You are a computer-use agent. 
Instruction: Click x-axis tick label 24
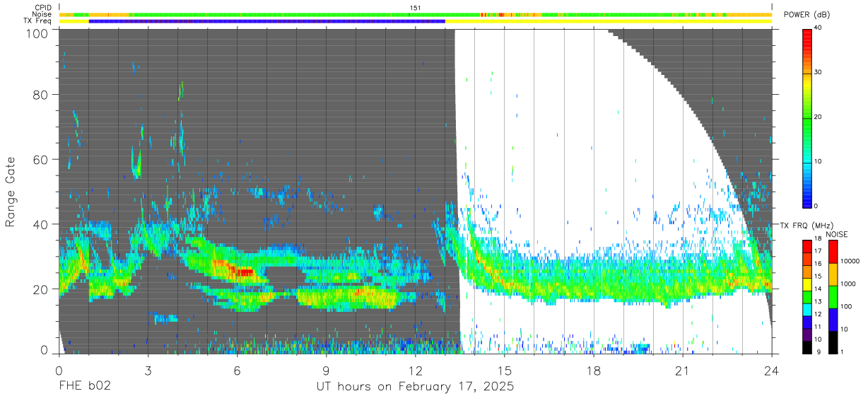point(772,370)
